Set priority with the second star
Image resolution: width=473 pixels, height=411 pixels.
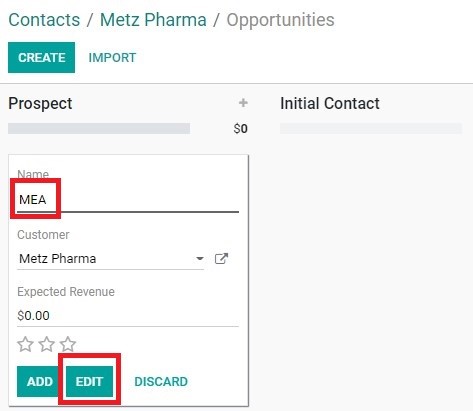tap(47, 344)
